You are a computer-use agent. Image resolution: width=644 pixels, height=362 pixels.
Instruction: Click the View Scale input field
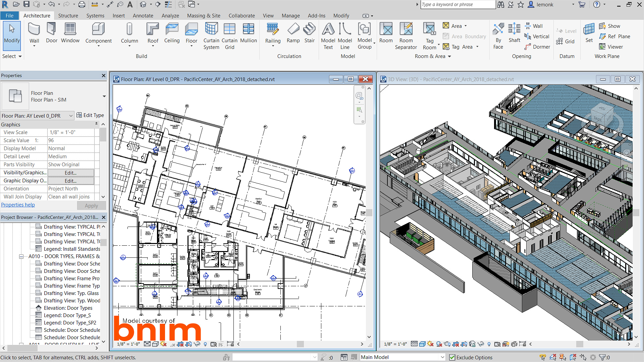pos(71,132)
